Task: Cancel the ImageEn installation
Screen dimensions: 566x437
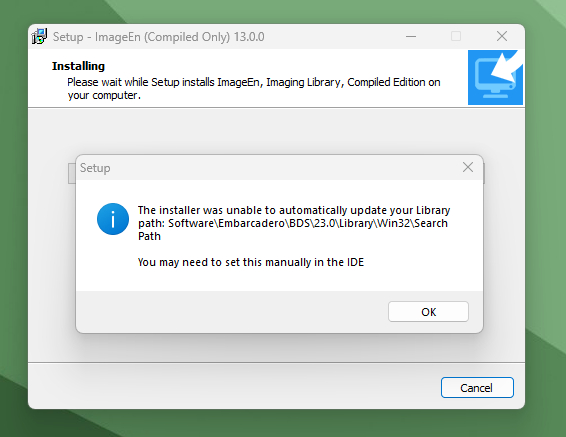Action: pos(477,388)
